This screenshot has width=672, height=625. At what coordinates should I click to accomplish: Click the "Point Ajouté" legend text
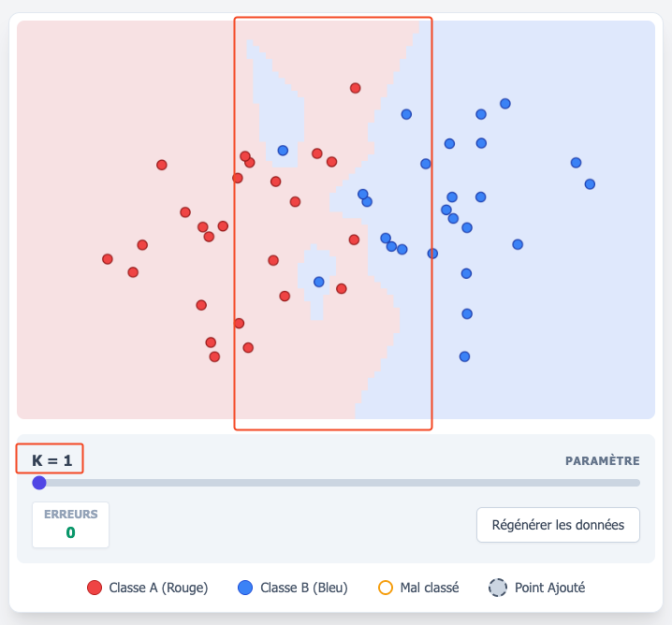tap(549, 588)
